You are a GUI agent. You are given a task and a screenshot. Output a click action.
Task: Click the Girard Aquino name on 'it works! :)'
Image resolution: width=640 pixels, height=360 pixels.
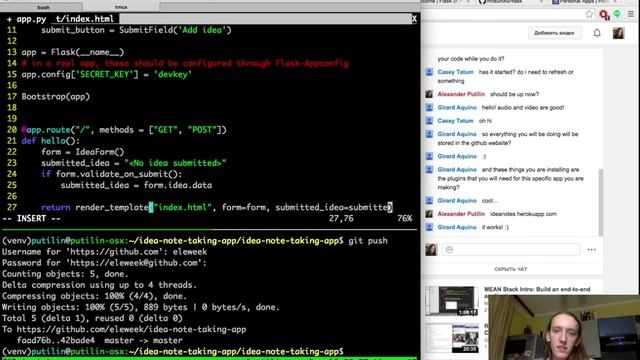(457, 227)
